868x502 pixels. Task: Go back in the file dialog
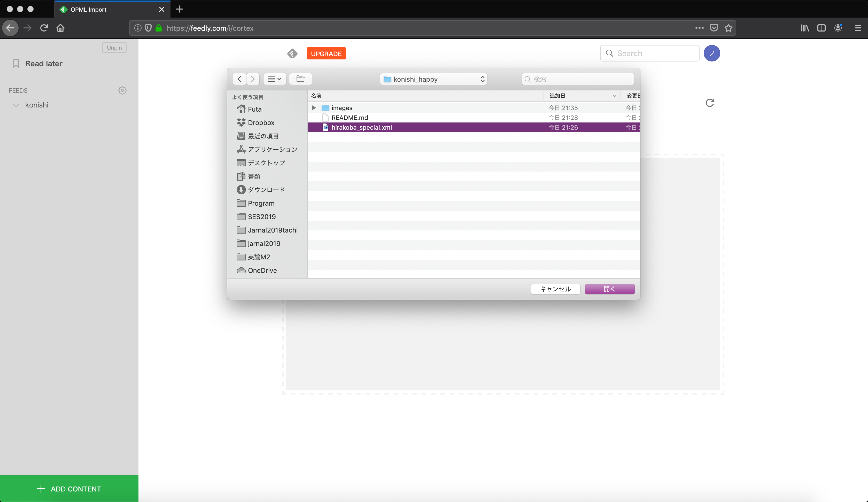239,79
